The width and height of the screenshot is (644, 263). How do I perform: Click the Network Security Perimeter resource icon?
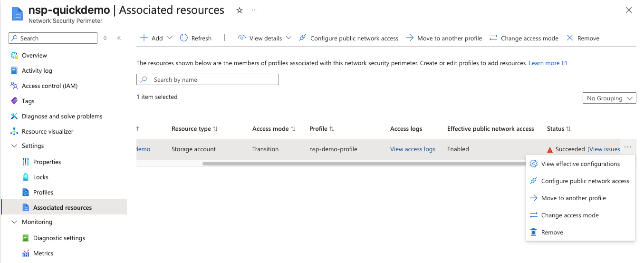click(18, 13)
